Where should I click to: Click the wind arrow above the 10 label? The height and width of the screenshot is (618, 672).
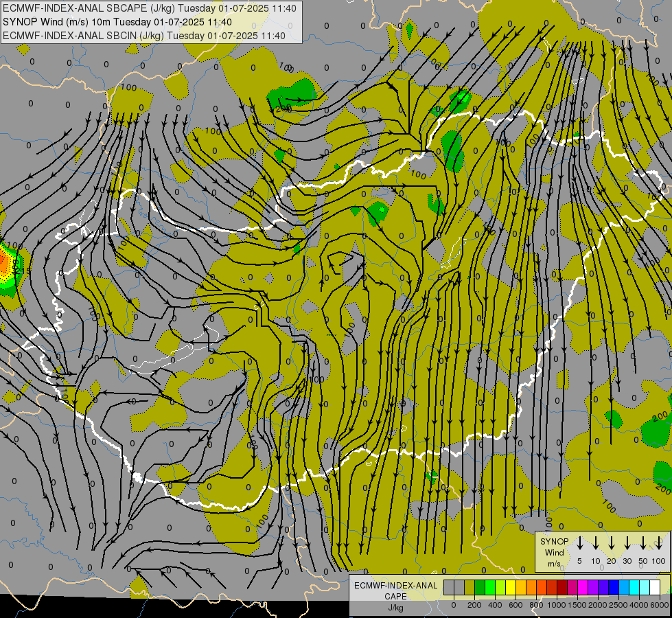[x=595, y=543]
